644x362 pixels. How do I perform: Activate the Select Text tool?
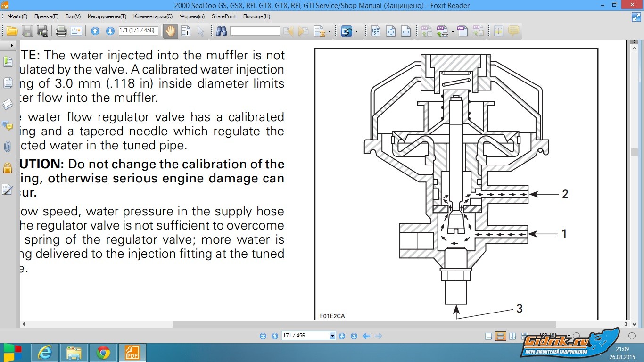[186, 31]
